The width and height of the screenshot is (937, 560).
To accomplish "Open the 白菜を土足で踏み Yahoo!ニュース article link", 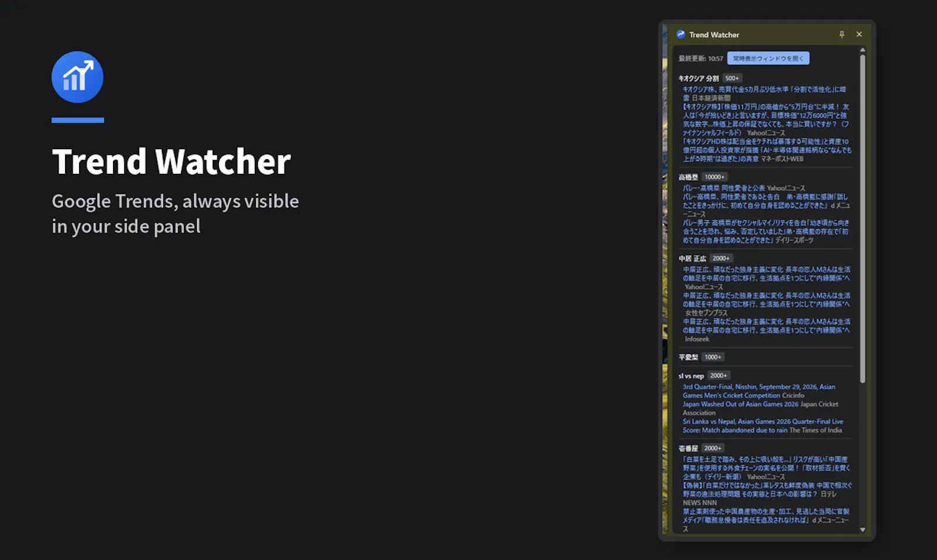I will point(767,468).
